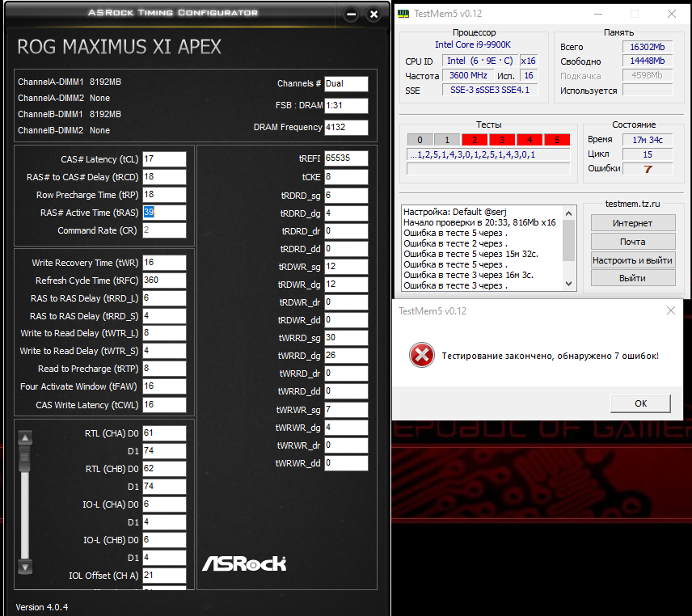Click test indicator 1 in Тесты
Screen dimensions: 692x616
coord(447,140)
